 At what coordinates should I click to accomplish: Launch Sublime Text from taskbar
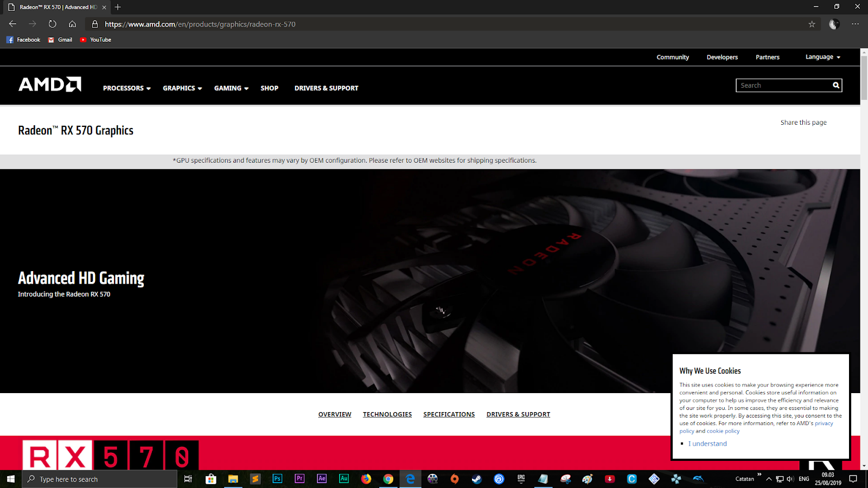pos(255,479)
